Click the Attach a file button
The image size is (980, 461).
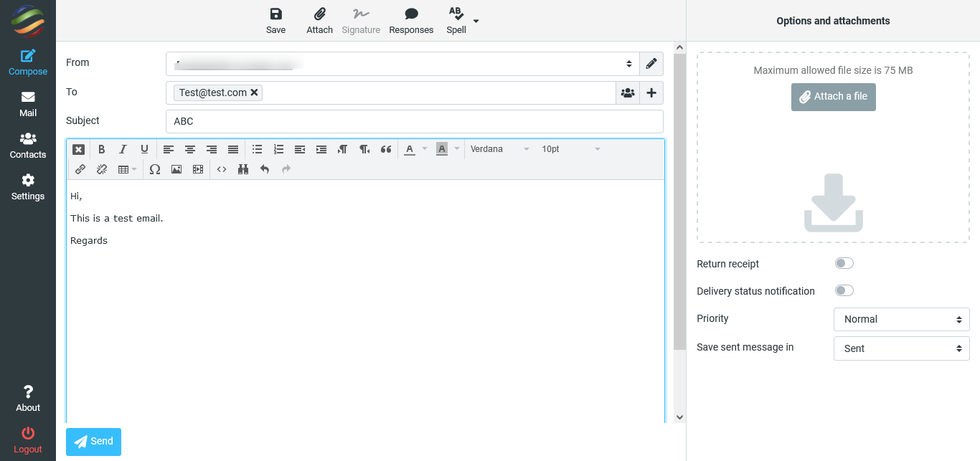point(833,97)
